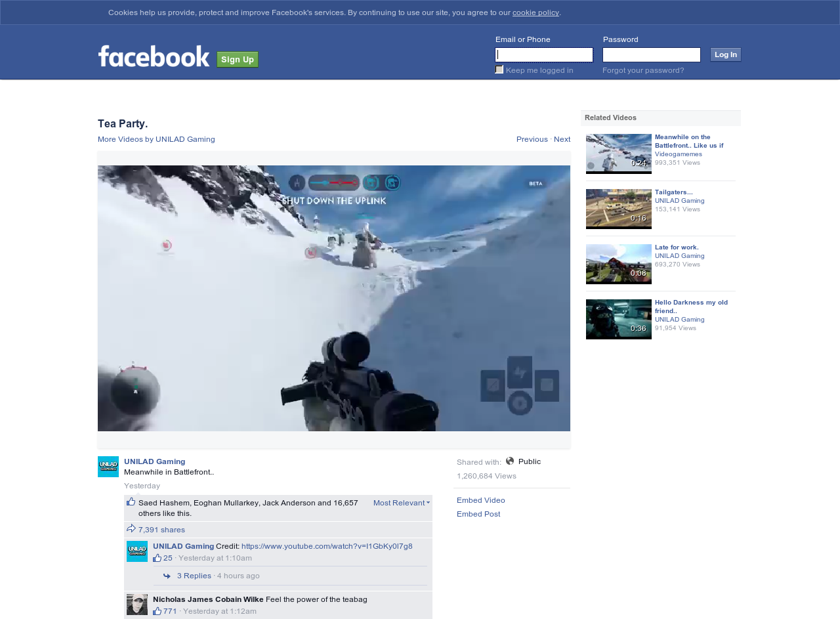Open UNILAD Gaming link under Late for work
Viewport: 840px width, 619px height.
(680, 256)
